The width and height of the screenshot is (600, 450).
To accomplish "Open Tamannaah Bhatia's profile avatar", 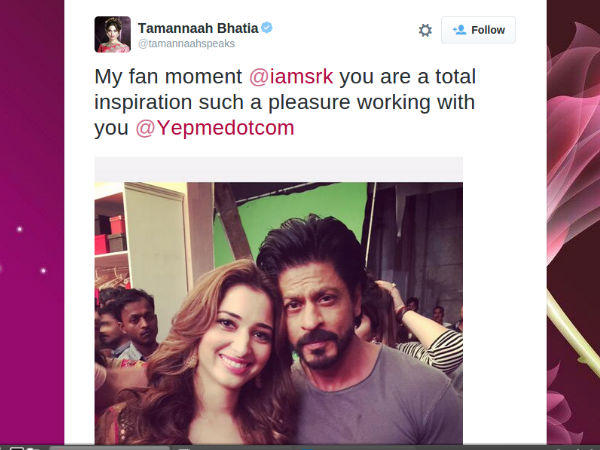I will point(112,34).
